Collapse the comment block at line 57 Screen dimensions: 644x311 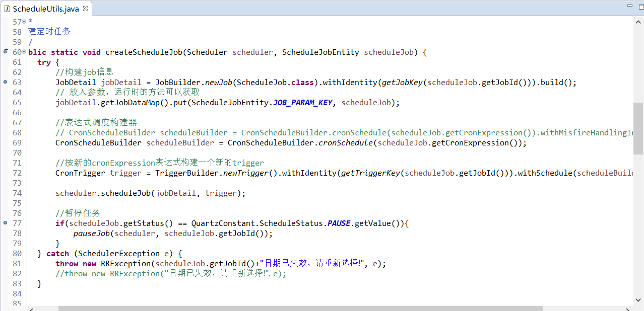click(24, 22)
